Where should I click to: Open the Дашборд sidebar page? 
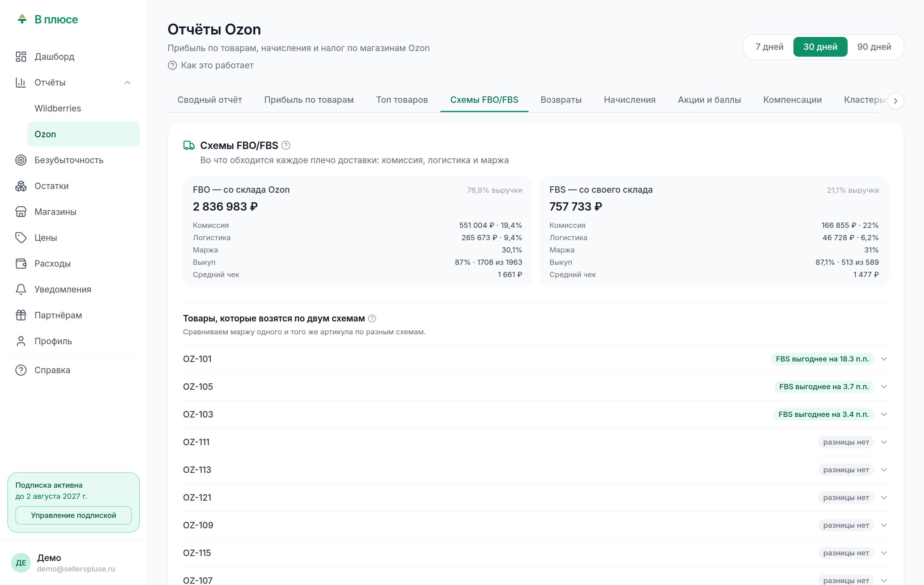(74, 57)
